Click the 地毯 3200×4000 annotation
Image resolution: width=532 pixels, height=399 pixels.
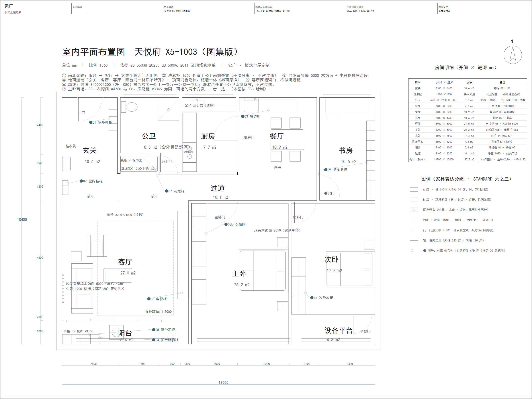pos(125,215)
